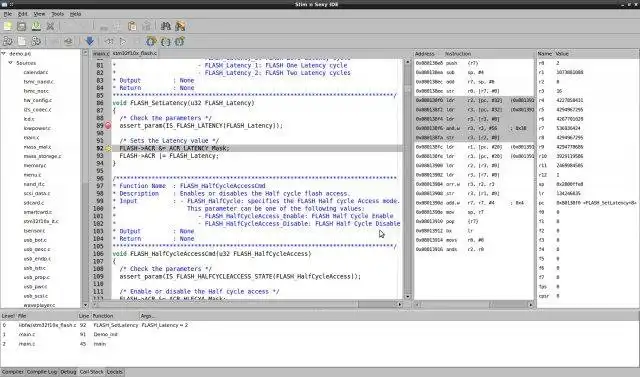Viewport: 640px width, 377px height.
Task: Toggle the red breakpoint on line 89
Action: click(108, 126)
